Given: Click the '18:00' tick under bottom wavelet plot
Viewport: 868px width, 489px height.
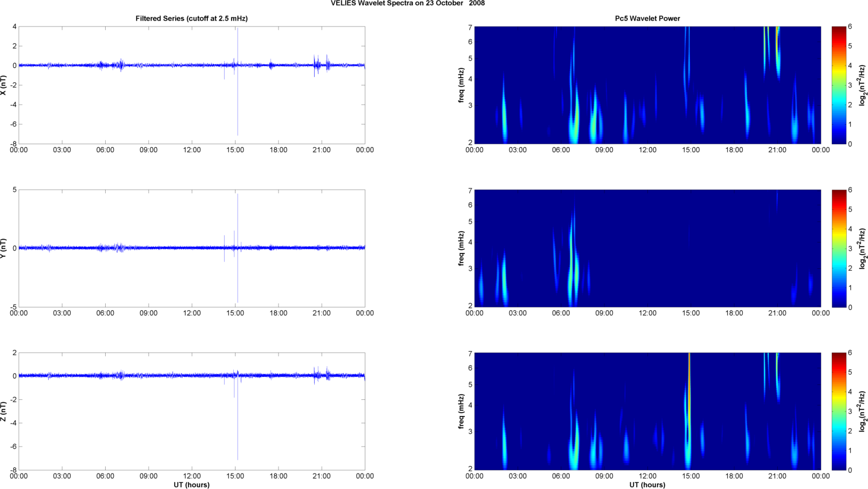Looking at the screenshot, I should (x=734, y=476).
